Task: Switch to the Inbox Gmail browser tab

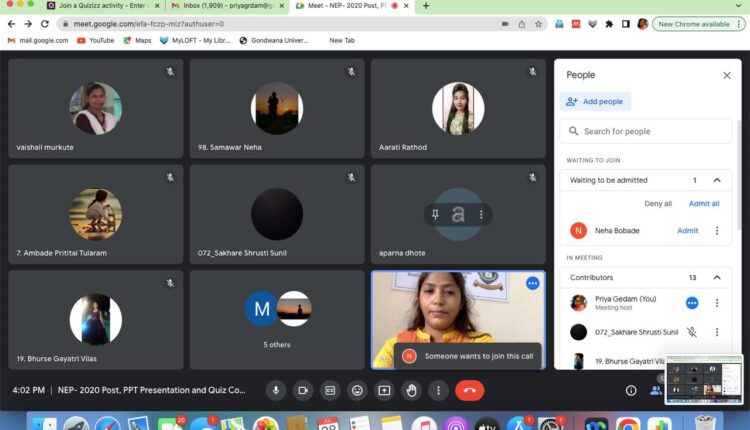Action: point(225,6)
